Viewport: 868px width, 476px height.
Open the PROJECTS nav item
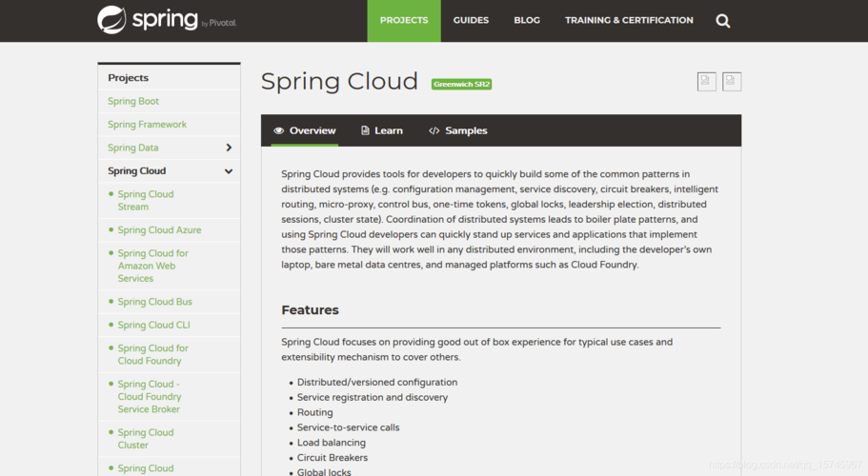[404, 20]
